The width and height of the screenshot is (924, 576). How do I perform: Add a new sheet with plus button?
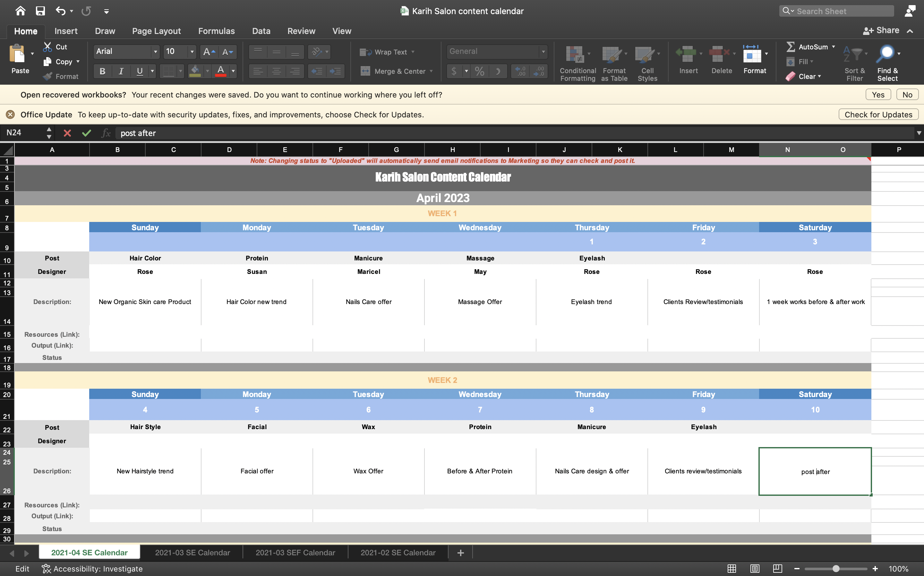coord(460,552)
